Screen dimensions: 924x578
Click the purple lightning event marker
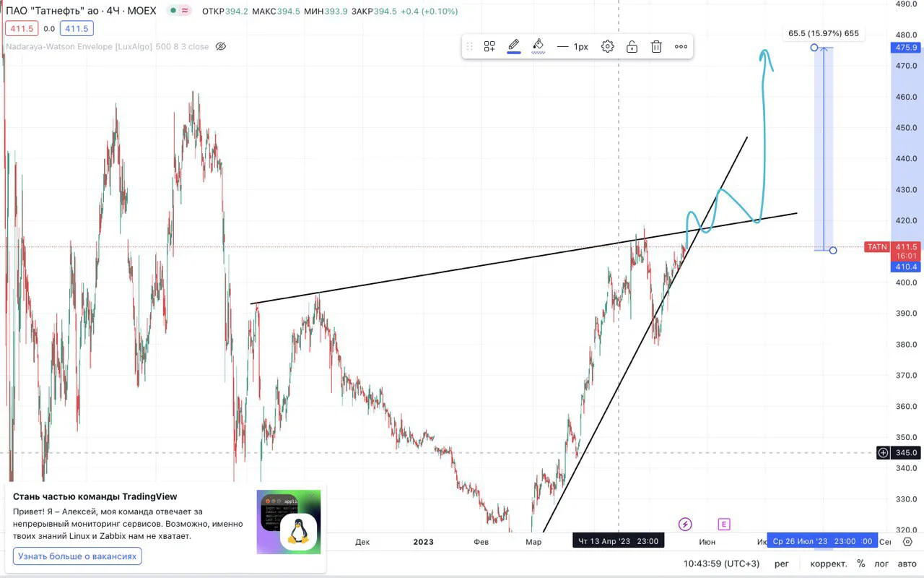(x=685, y=524)
